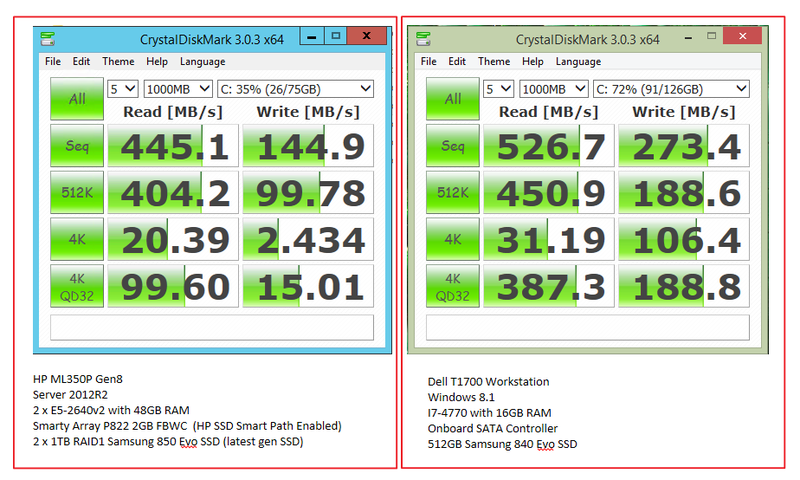
Task: Click the empty comment field in the left window
Action: [212, 327]
